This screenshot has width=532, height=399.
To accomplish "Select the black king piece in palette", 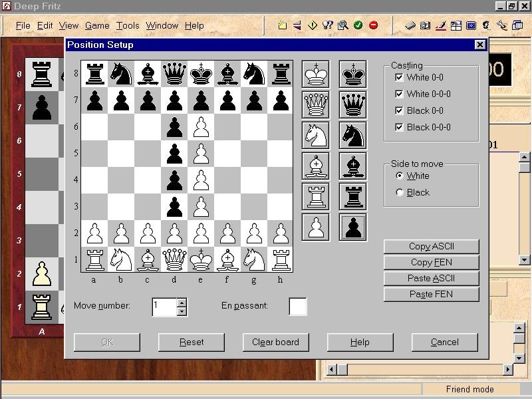I will point(353,74).
